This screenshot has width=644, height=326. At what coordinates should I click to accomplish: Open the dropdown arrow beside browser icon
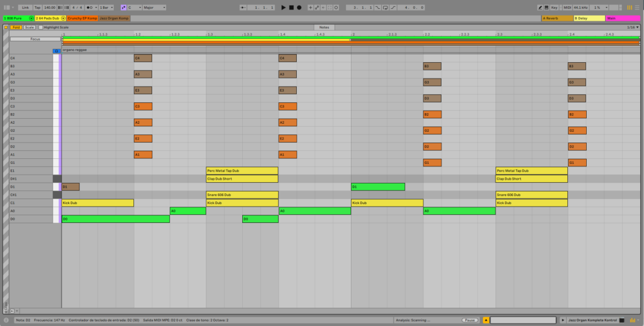[13, 8]
